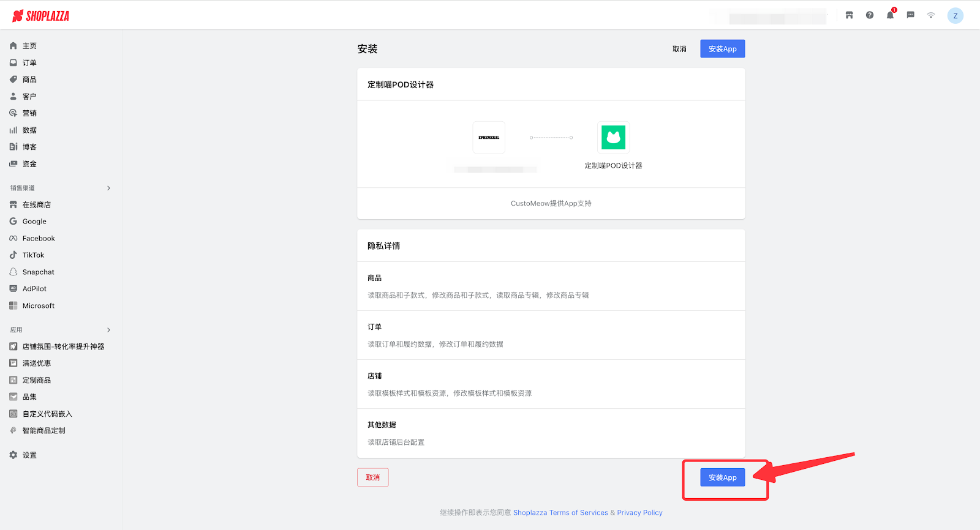Click the store front icon in header
Screen dimensions: 980x530
[849, 15]
